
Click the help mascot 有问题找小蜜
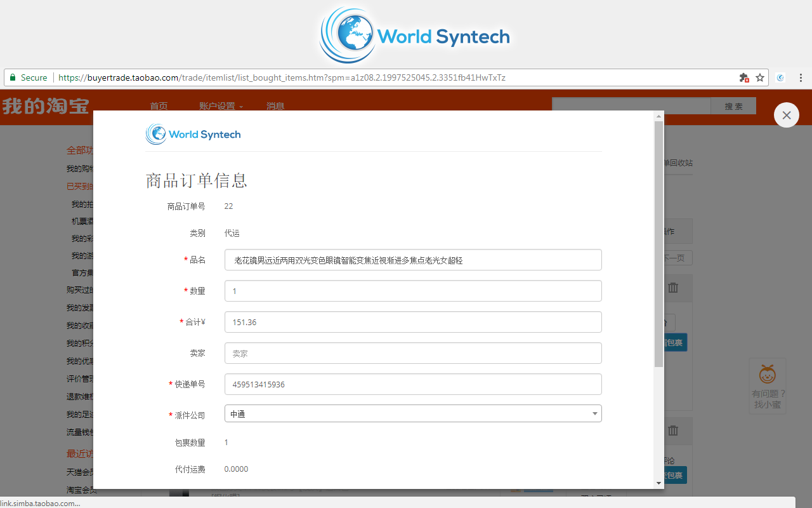pos(768,386)
